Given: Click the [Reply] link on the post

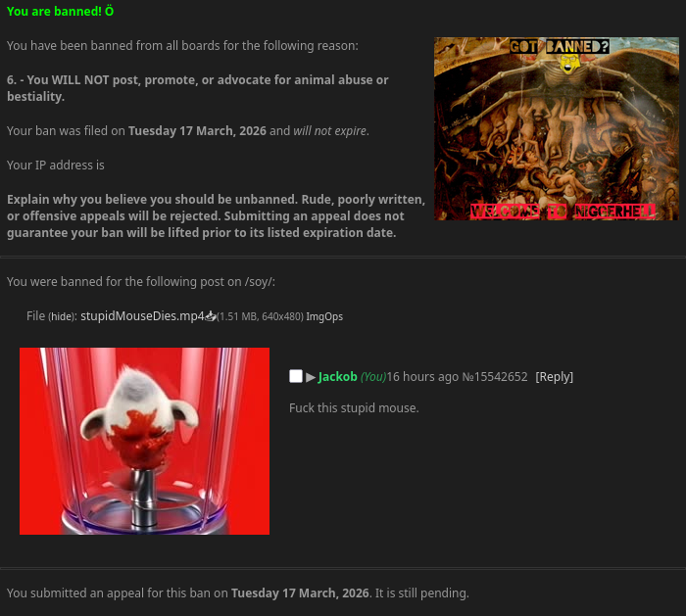Looking at the screenshot, I should click(554, 376).
